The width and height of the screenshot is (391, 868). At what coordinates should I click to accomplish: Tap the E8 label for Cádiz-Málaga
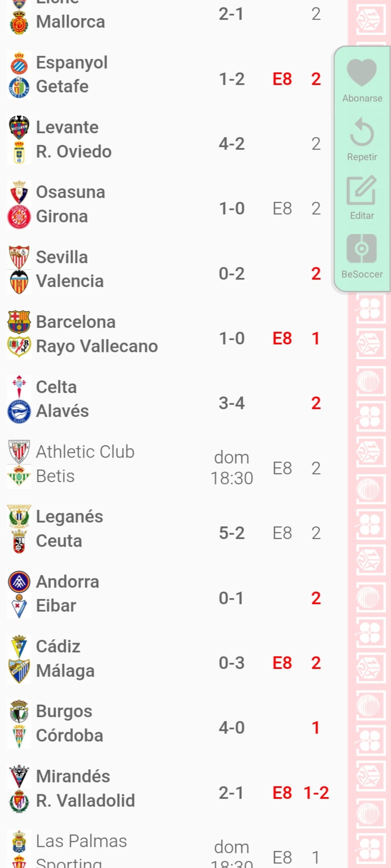click(282, 663)
